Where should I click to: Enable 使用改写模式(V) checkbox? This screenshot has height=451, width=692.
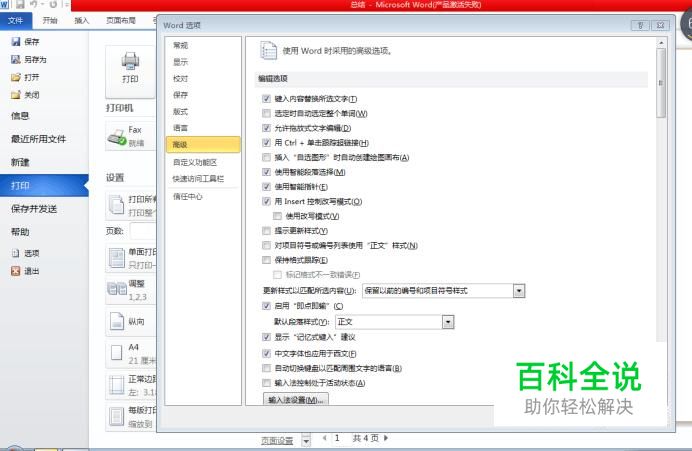(277, 216)
